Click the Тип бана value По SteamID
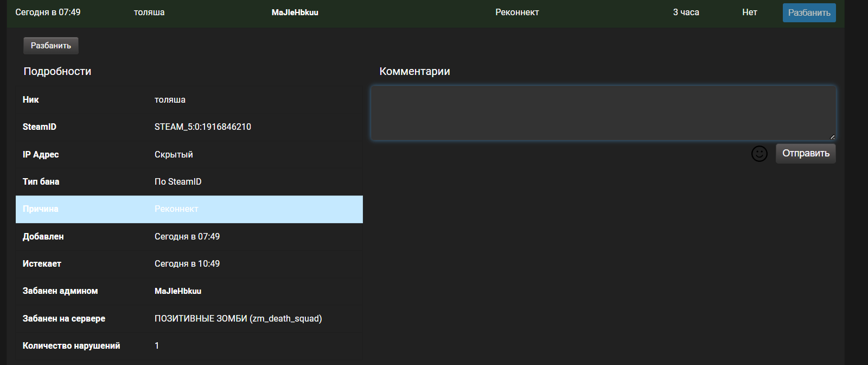Image resolution: width=868 pixels, height=365 pixels. click(x=178, y=181)
